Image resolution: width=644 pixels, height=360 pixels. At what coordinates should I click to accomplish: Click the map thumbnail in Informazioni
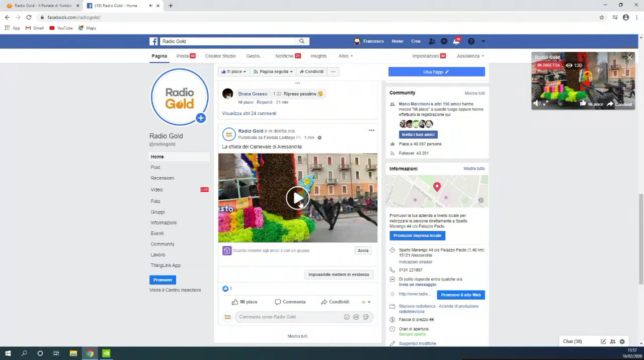(x=437, y=191)
